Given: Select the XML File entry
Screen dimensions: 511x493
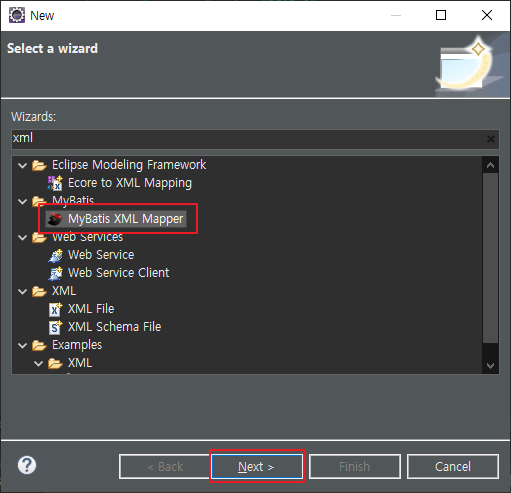Looking at the screenshot, I should (91, 309).
